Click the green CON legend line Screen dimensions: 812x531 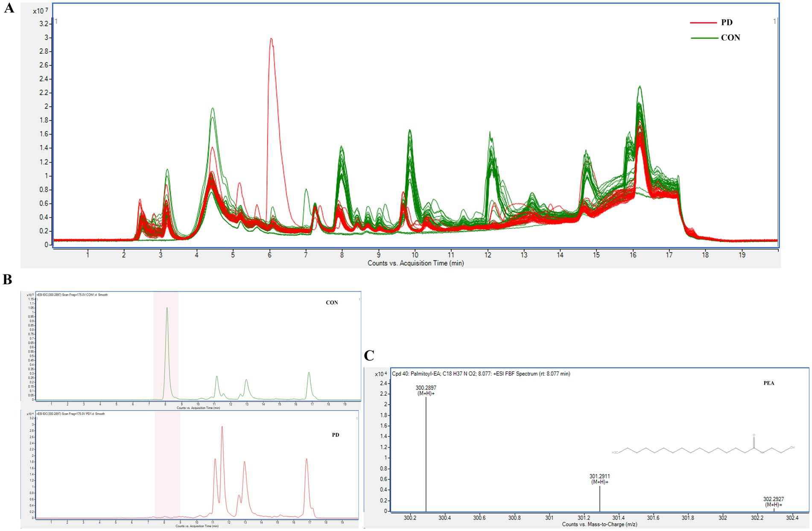point(704,38)
